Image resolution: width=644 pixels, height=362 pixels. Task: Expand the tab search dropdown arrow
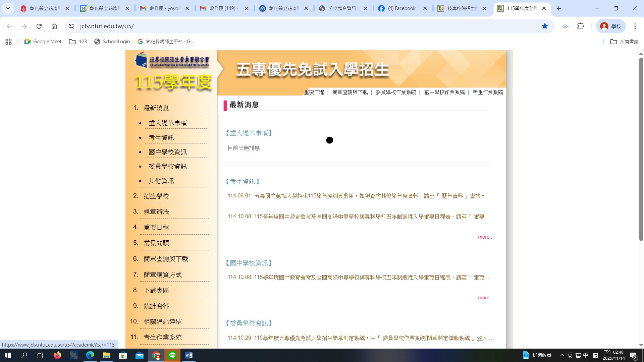pos(8,8)
